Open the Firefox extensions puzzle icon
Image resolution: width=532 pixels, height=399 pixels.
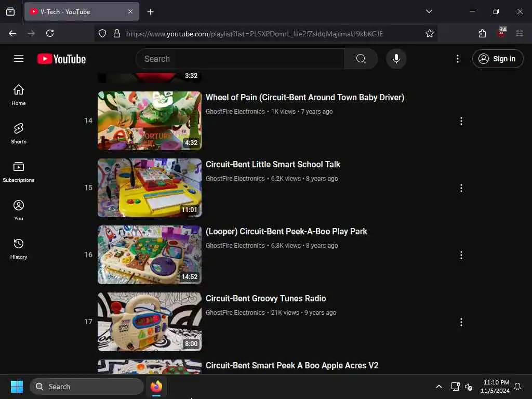click(x=482, y=33)
